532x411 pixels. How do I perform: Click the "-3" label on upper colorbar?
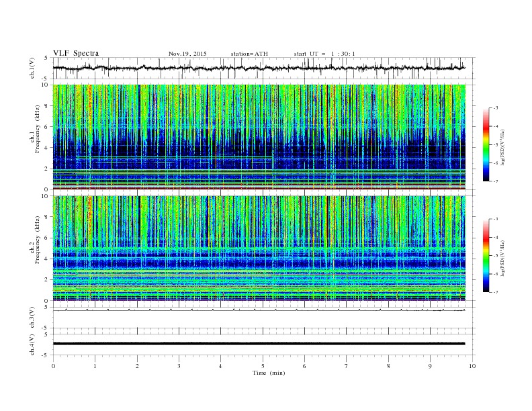click(496, 108)
